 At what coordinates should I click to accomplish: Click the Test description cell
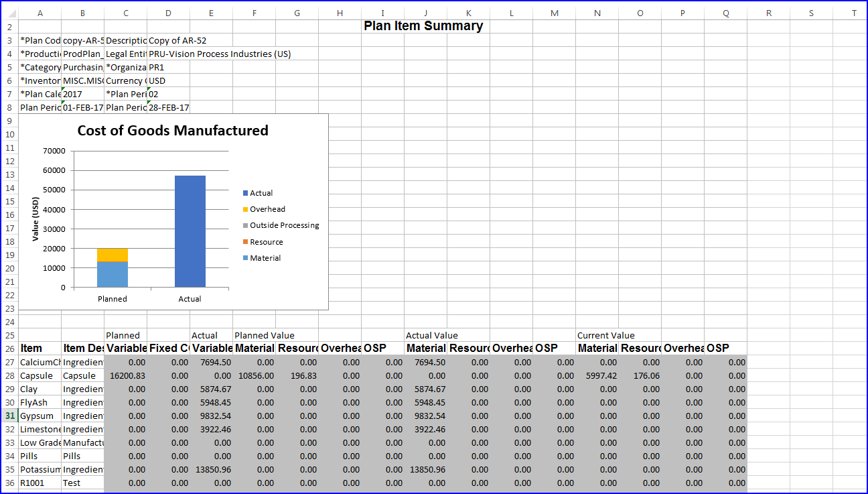coord(82,483)
